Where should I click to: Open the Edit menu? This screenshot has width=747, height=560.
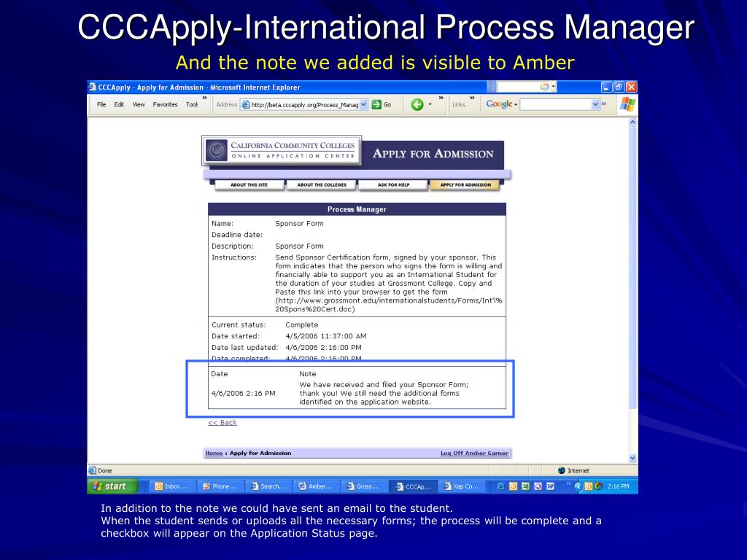point(119,104)
